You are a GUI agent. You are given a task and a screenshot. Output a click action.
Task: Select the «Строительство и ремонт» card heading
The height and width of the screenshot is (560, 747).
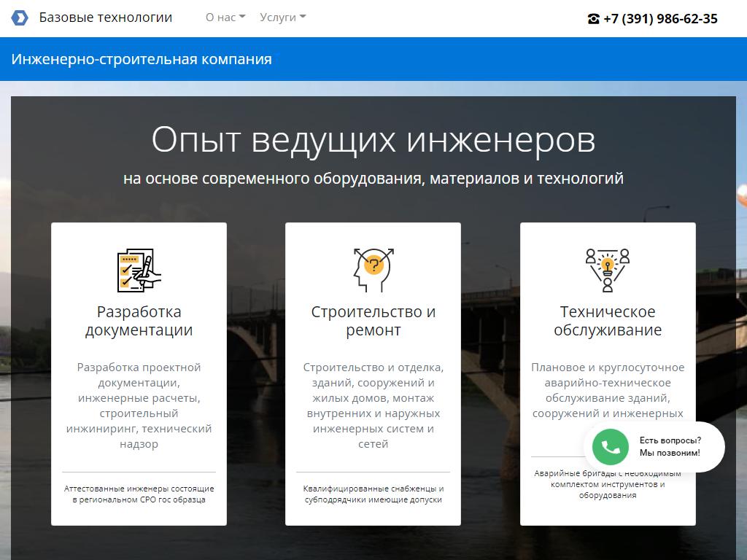373,321
